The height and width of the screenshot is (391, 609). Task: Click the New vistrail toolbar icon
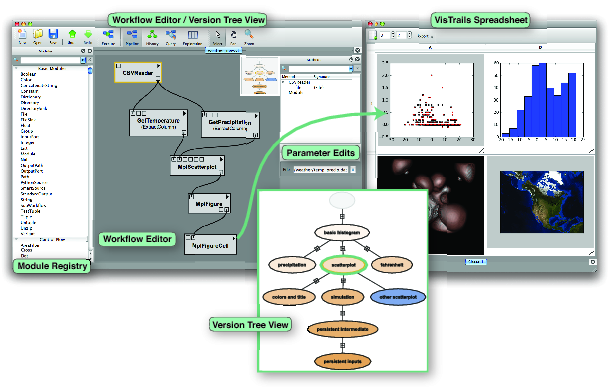(x=22, y=37)
